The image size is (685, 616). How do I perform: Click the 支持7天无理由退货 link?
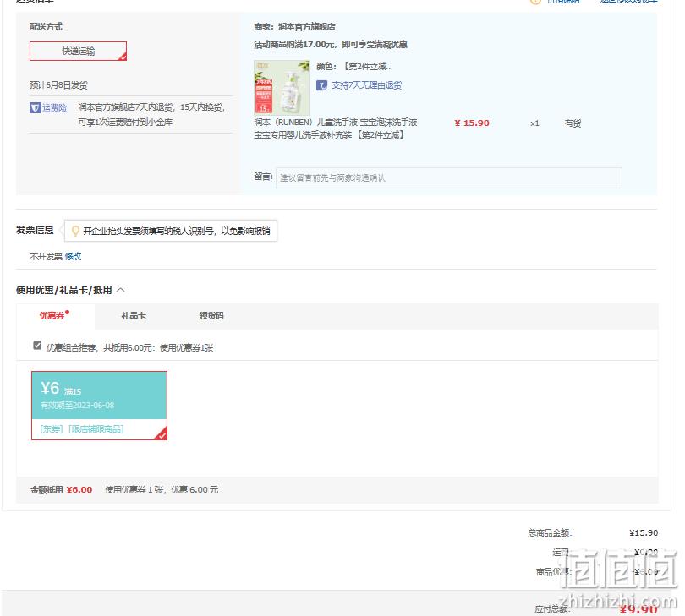[x=366, y=85]
